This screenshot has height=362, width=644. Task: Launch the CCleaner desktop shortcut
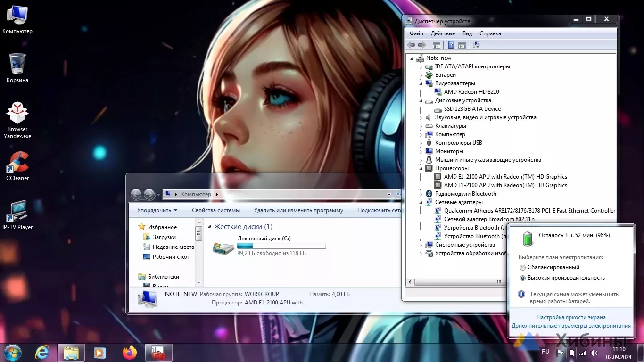click(x=17, y=166)
